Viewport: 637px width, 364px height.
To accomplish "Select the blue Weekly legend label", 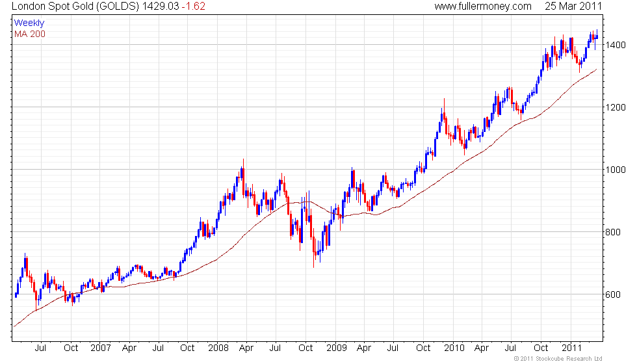I will 29,23.
